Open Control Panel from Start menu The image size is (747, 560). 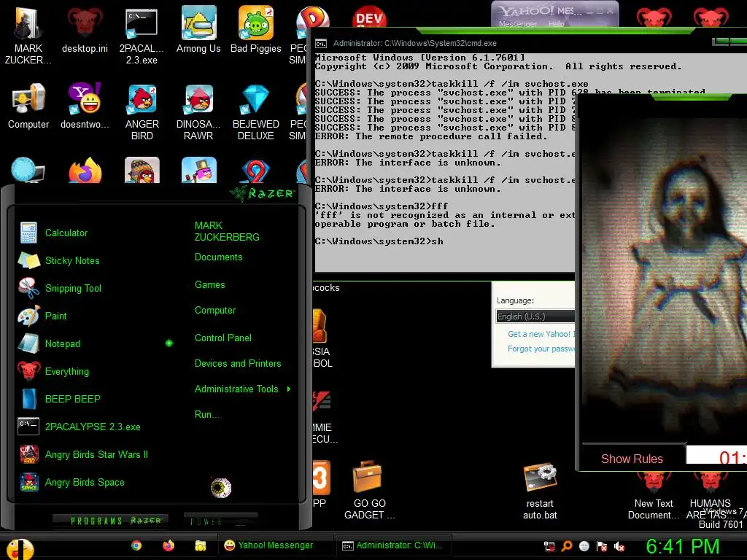pyautogui.click(x=223, y=338)
